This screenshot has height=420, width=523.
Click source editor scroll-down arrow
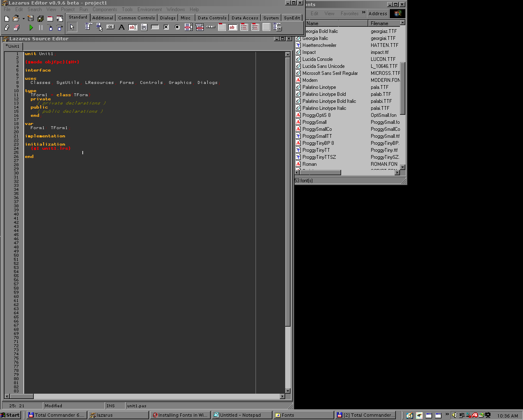288,391
